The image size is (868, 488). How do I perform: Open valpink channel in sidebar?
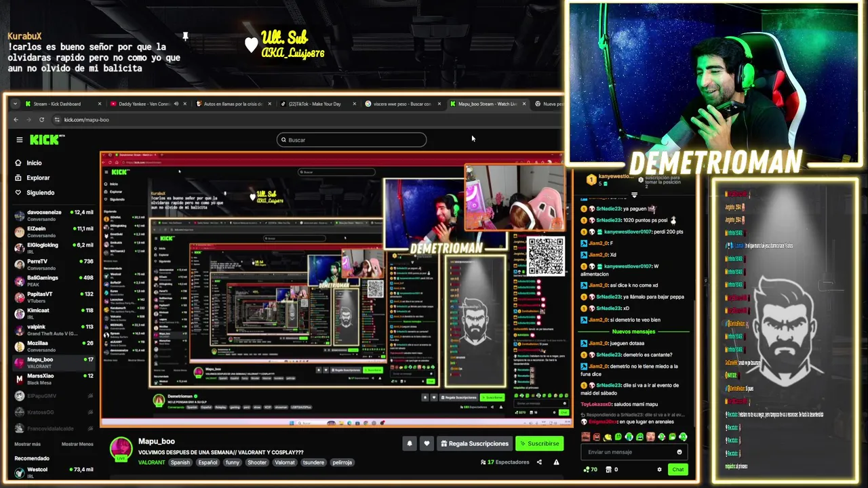tap(54, 330)
